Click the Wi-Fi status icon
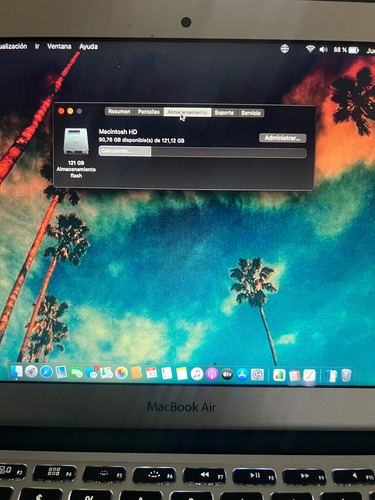This screenshot has height=500, width=375. [x=310, y=49]
